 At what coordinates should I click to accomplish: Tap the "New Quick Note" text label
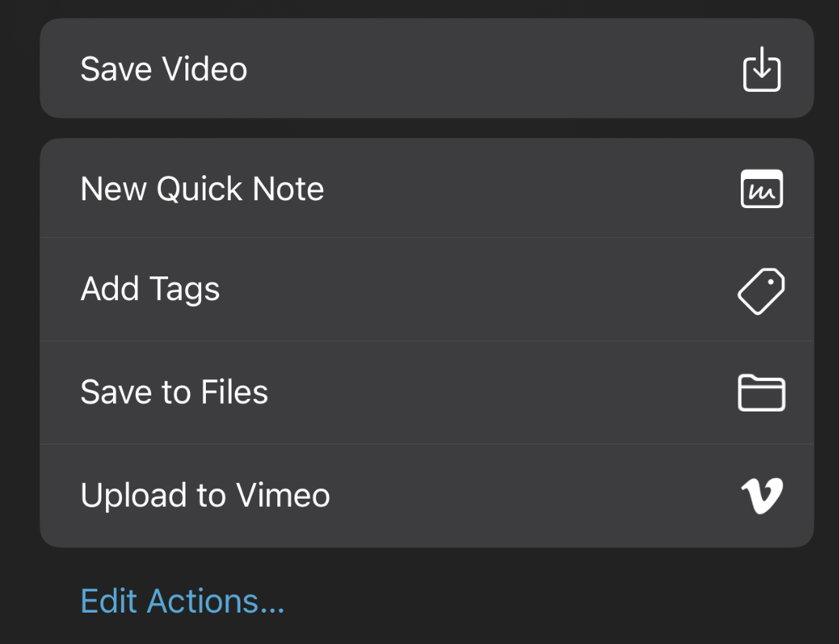(202, 188)
